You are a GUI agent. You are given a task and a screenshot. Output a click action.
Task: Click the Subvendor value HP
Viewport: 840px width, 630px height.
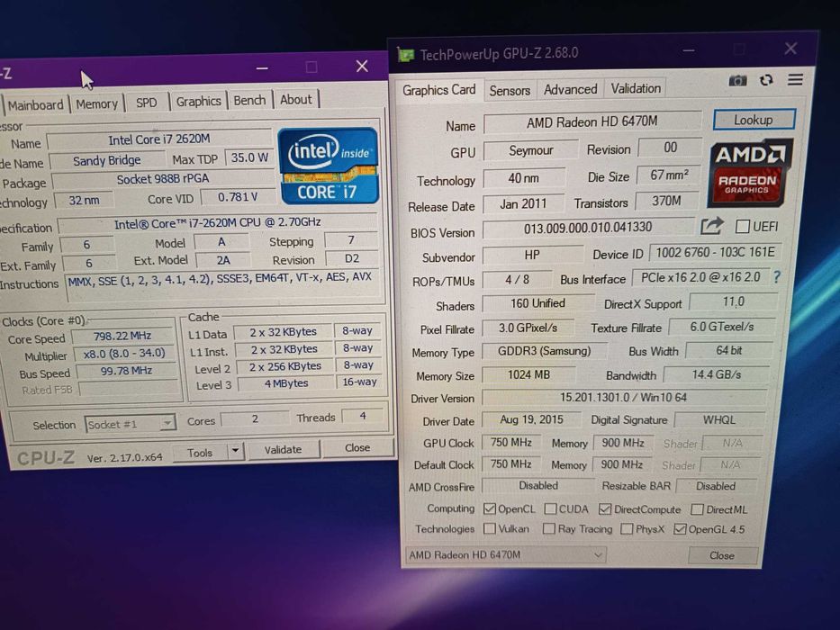[x=532, y=255]
